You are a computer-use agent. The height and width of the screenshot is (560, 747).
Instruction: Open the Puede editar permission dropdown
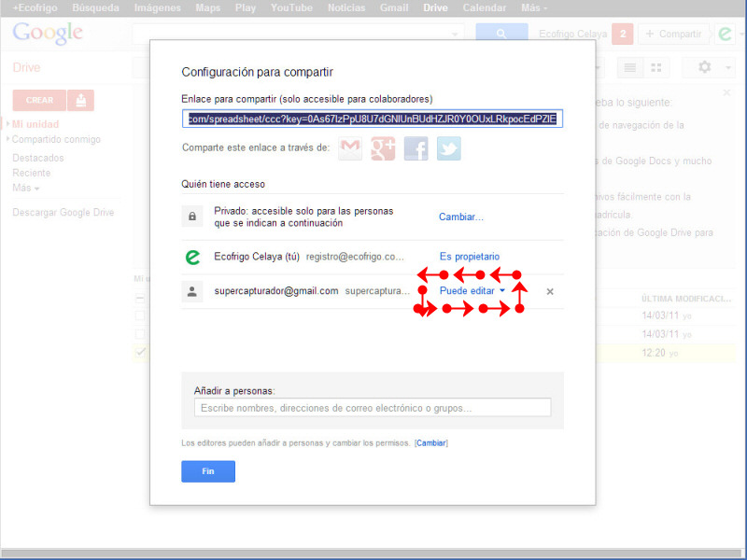click(472, 291)
